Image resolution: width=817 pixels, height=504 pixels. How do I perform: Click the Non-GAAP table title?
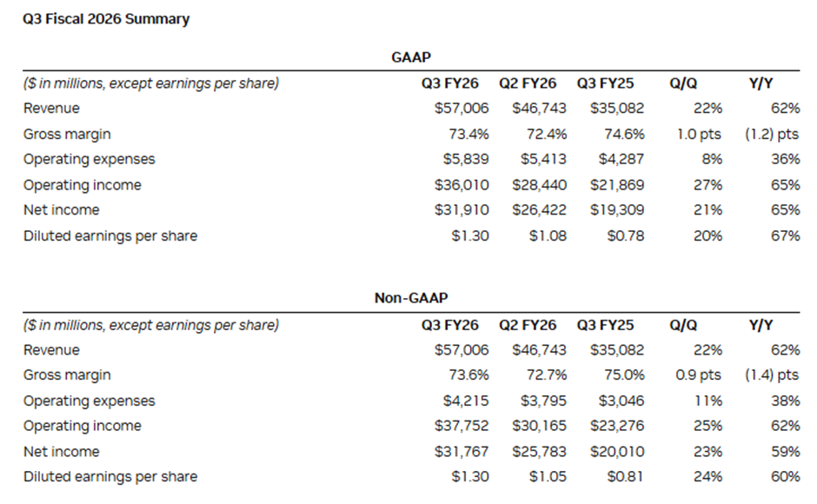click(408, 299)
